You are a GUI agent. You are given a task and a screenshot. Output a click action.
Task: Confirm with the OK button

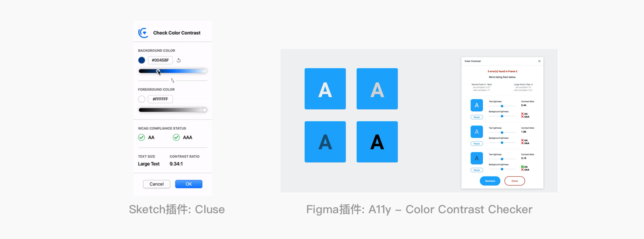(x=189, y=184)
